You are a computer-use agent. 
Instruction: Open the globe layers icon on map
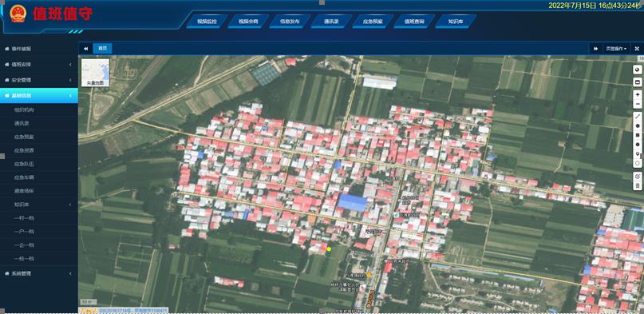coord(637,70)
